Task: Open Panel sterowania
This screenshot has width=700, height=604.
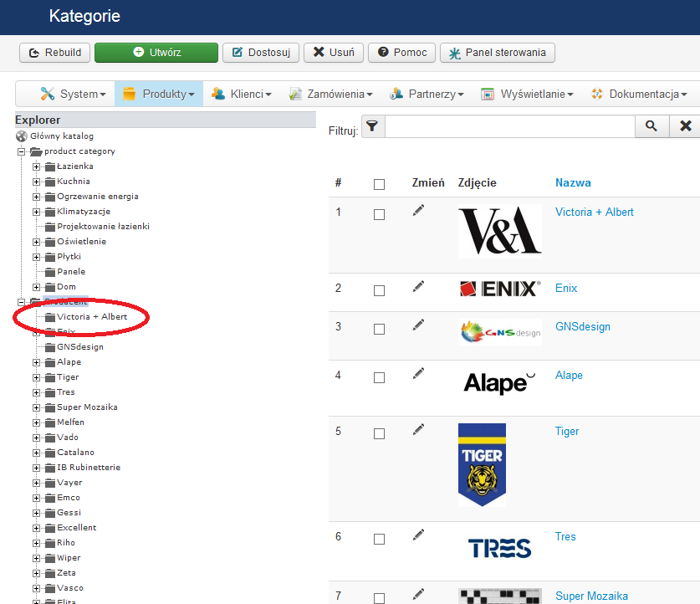Action: pos(498,53)
